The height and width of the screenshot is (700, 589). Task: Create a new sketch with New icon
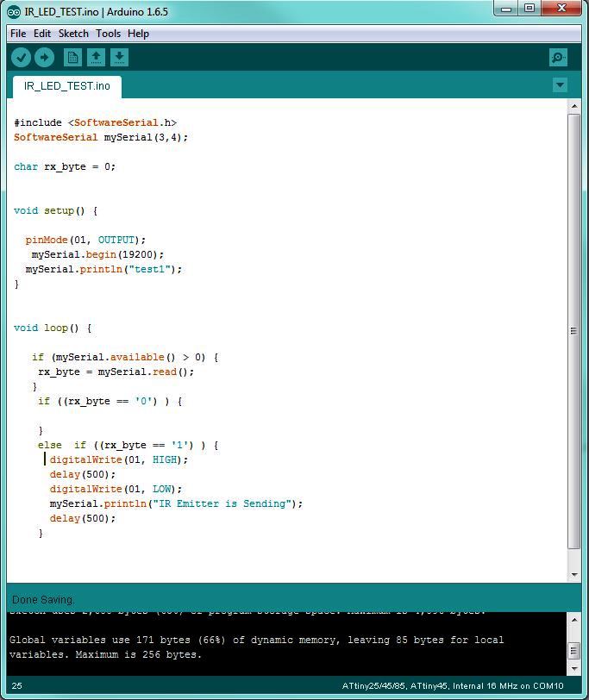pos(72,58)
